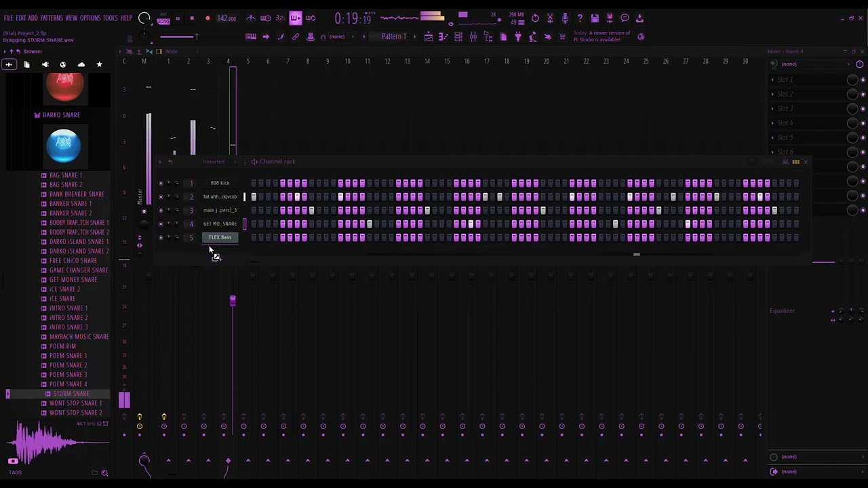Toggle the 3-2-1 countdown before recording
Screen dimensions: 868x488
[x=280, y=18]
